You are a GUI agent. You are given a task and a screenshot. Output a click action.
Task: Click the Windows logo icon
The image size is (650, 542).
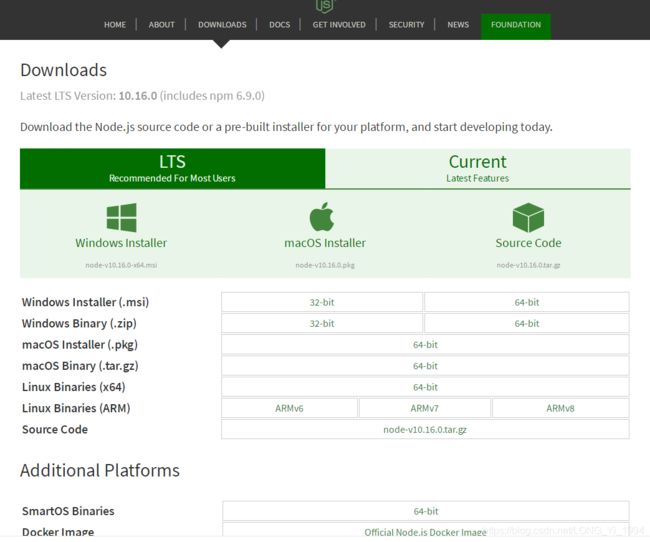click(121, 217)
